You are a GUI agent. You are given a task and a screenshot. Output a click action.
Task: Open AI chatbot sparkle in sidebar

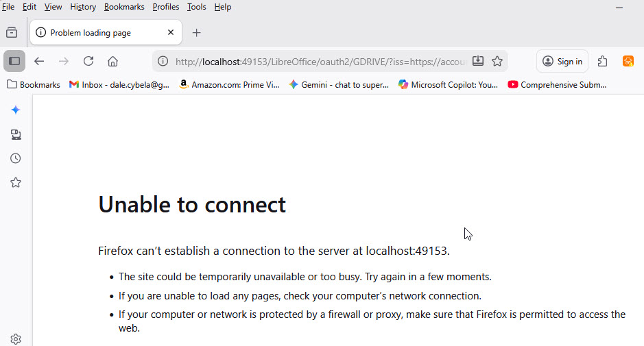coord(16,110)
